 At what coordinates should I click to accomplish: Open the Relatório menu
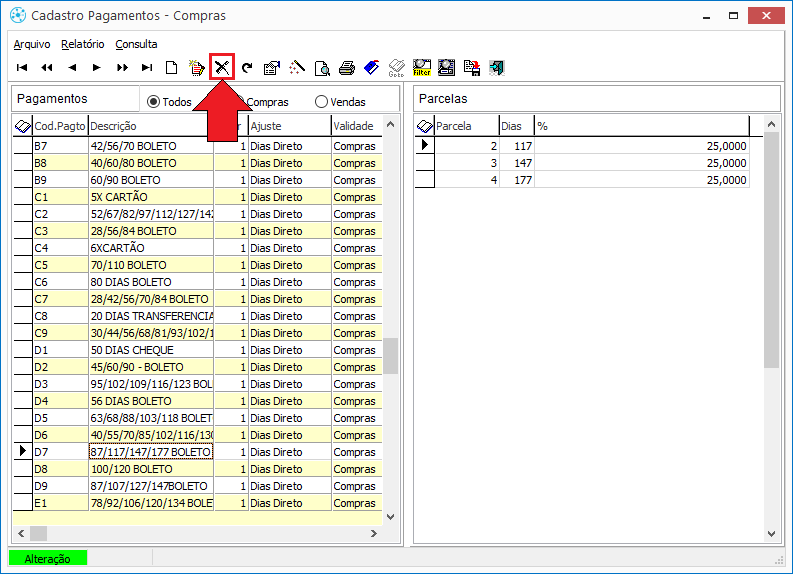click(x=82, y=44)
